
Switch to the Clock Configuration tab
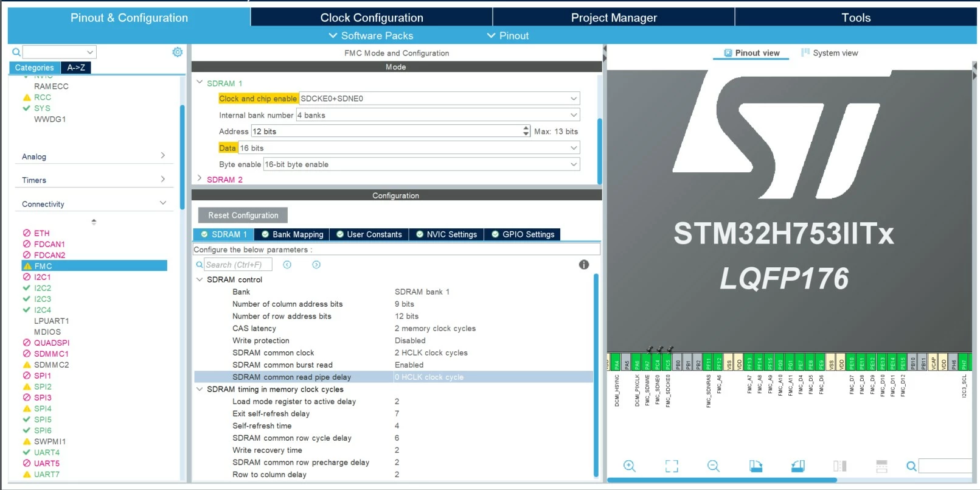(372, 18)
